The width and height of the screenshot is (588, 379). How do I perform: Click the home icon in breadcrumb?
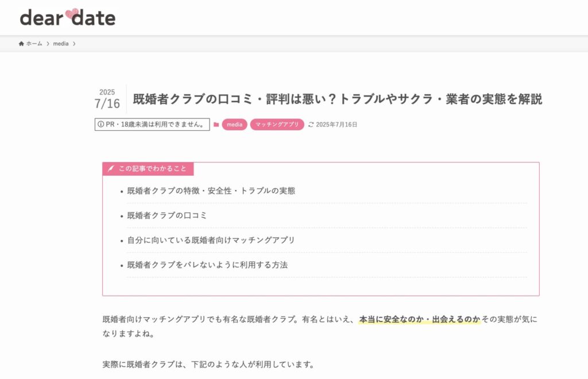coord(21,44)
